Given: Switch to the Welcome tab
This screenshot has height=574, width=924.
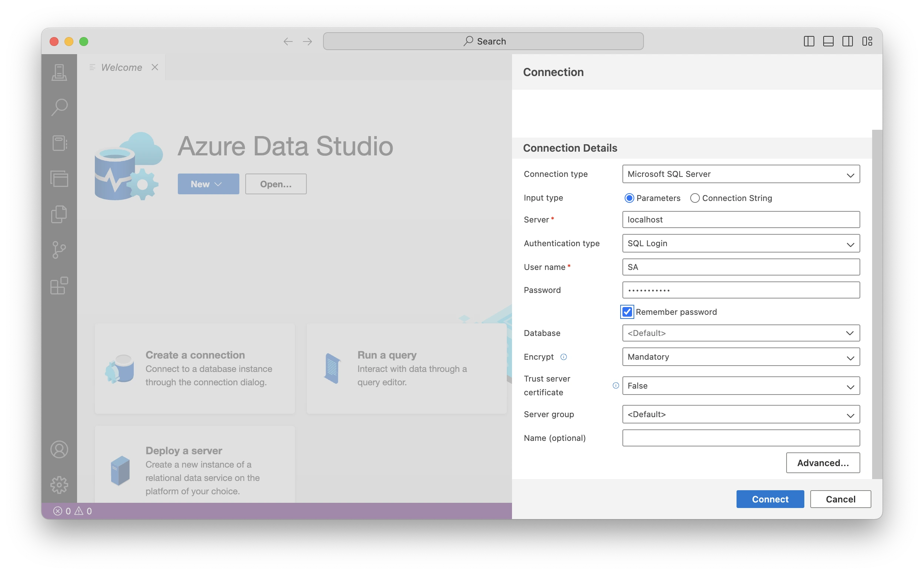Looking at the screenshot, I should coord(122,67).
